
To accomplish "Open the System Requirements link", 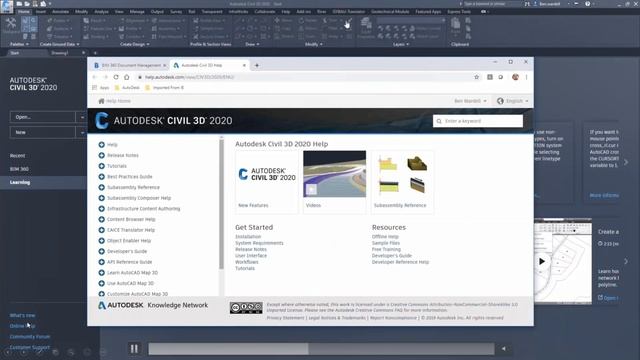I will coord(259,243).
